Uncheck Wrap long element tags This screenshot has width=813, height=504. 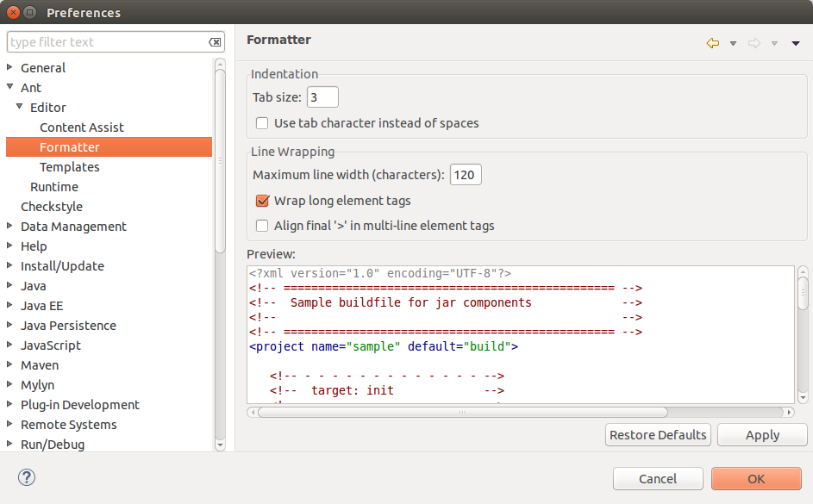point(263,201)
